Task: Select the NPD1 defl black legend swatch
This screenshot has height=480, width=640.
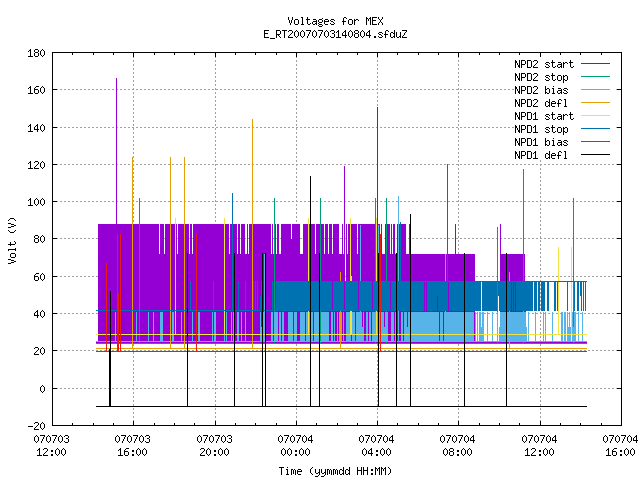Action: point(595,155)
